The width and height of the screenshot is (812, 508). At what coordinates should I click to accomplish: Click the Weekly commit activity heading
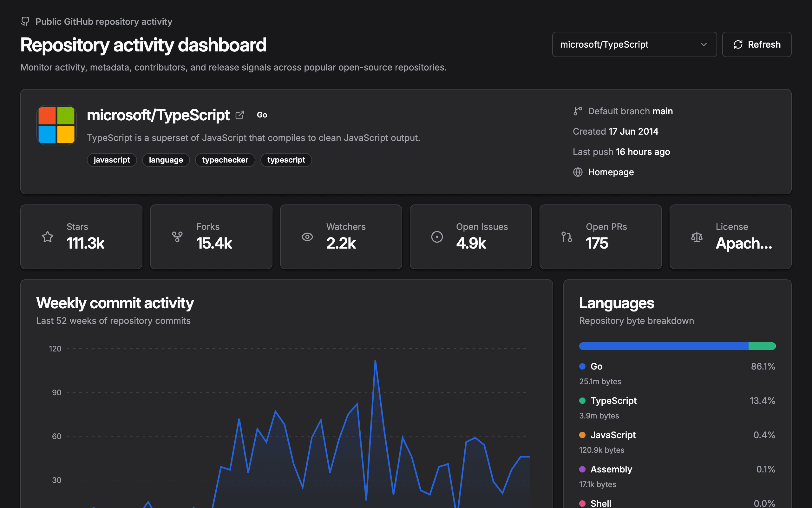(x=115, y=303)
